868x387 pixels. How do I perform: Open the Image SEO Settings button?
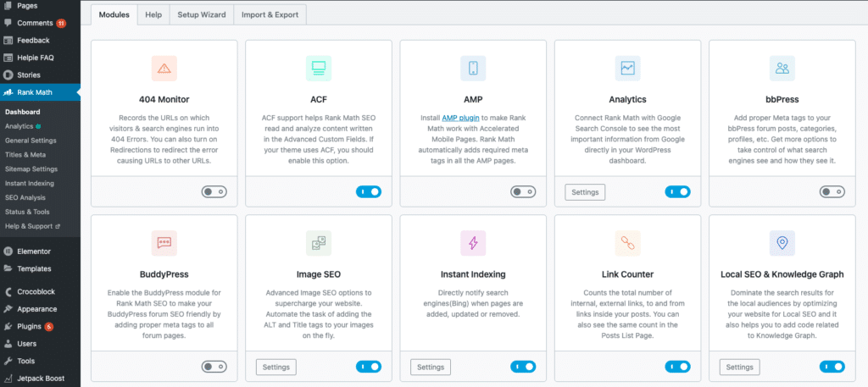pos(276,367)
